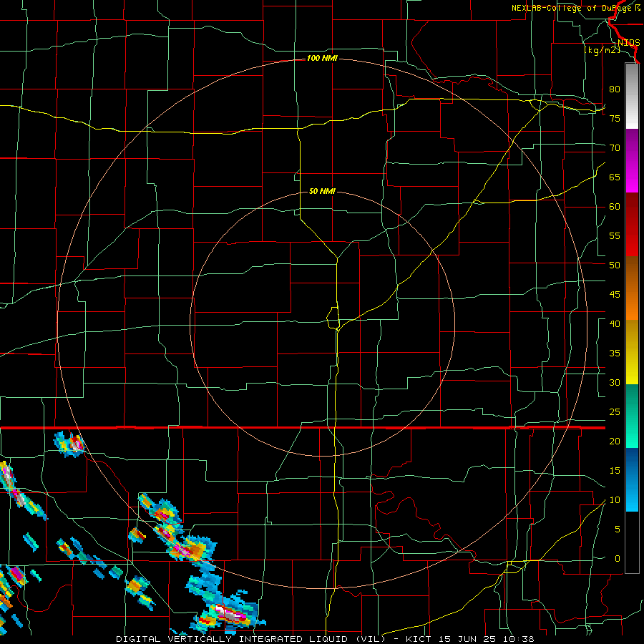Click the 20 value on the color scale
Image resolution: width=644 pixels, height=644 pixels.
click(x=615, y=441)
